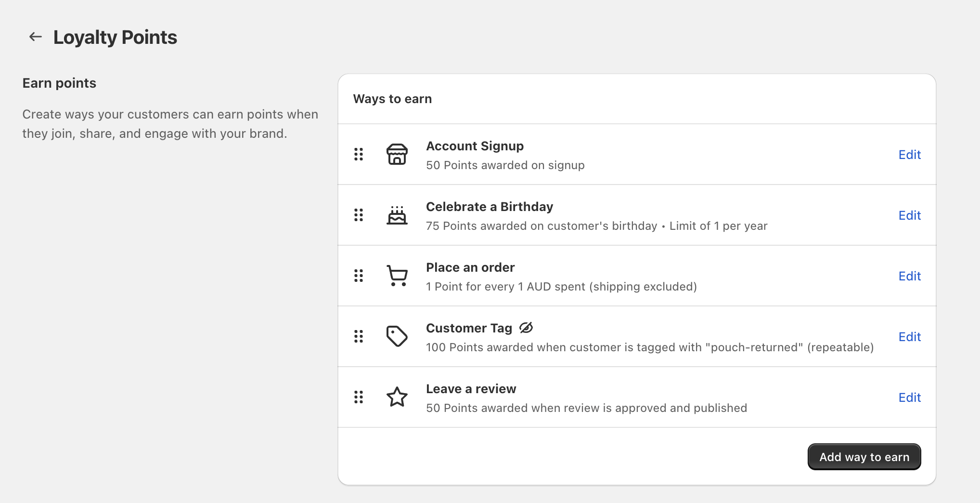Click the price tag icon beside Customer Tag

[397, 336]
